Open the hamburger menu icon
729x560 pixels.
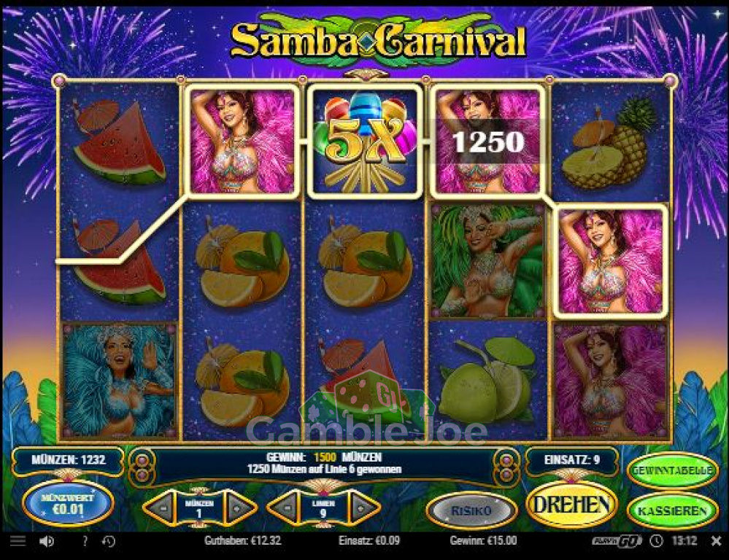tap(18, 540)
